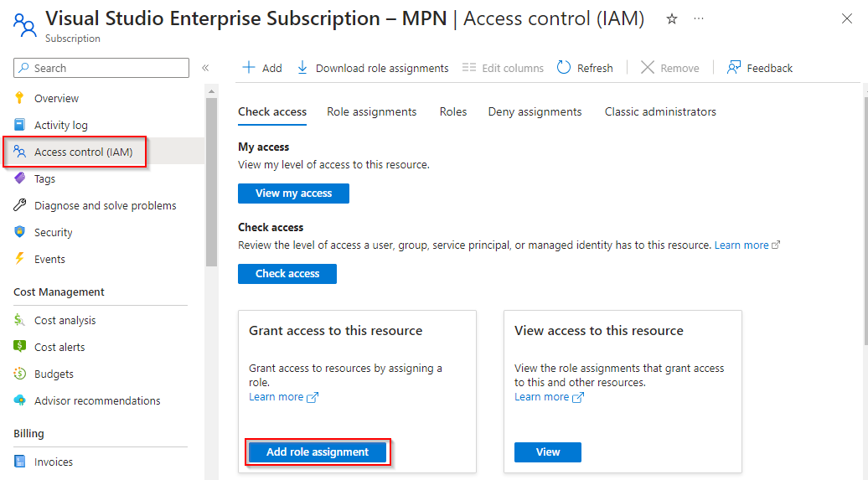Click the Download role assignments arrow icon
868x480 pixels.
tap(302, 68)
